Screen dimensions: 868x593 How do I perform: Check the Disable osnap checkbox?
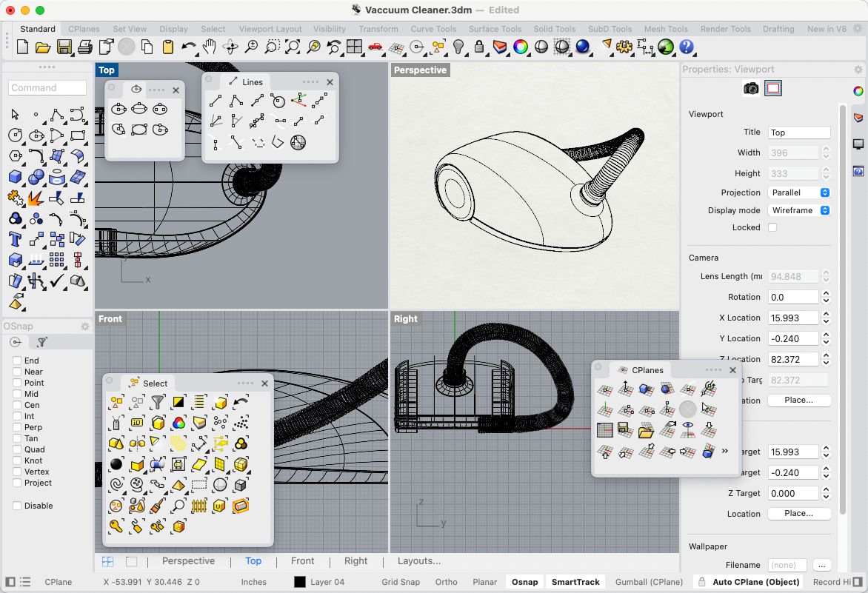coord(17,506)
